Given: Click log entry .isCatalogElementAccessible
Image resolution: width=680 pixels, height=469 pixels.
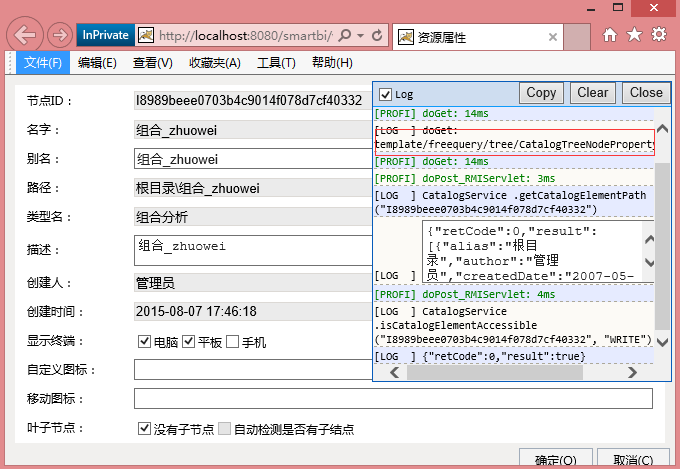Looking at the screenshot, I should point(514,325).
